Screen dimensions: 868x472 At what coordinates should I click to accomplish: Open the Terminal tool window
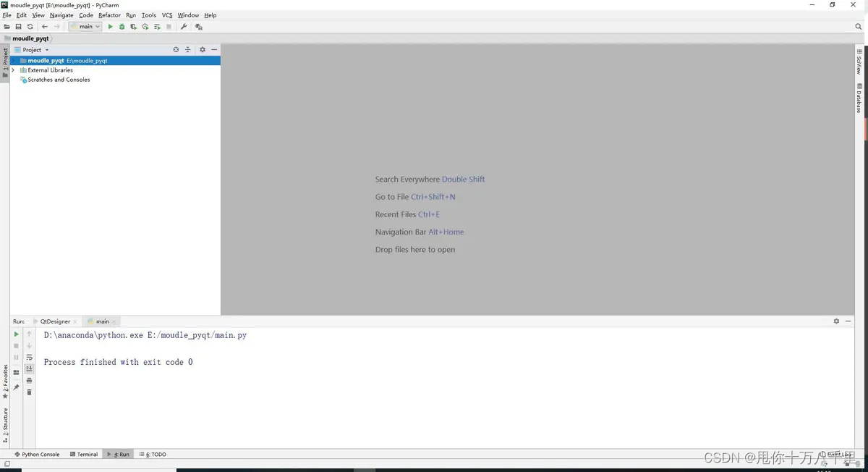(x=84, y=455)
